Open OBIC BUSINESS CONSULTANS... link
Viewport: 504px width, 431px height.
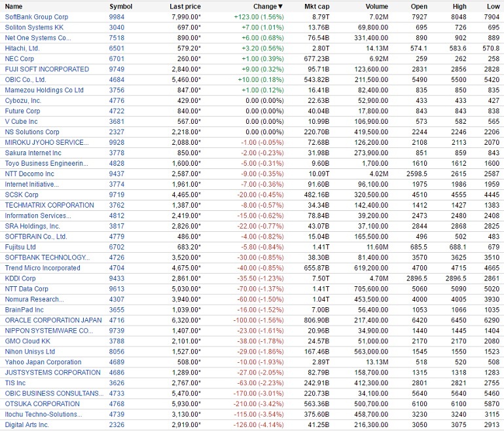point(54,394)
